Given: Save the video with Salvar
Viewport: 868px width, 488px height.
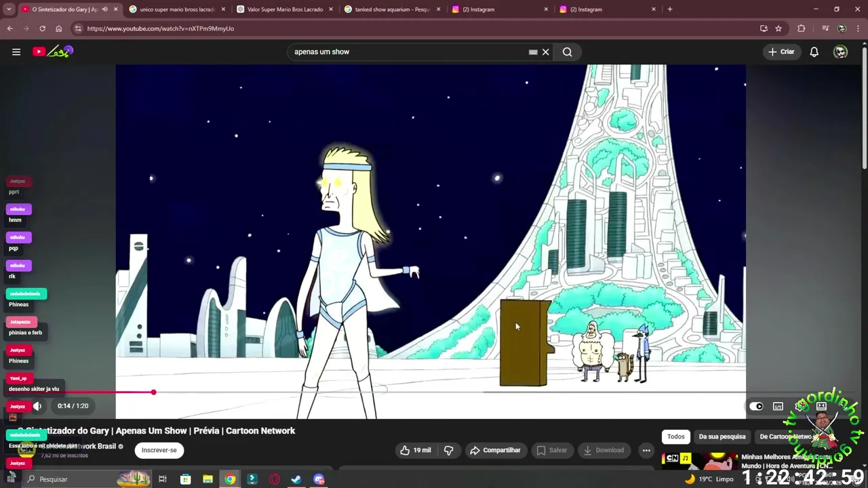Looking at the screenshot, I should click(551, 450).
